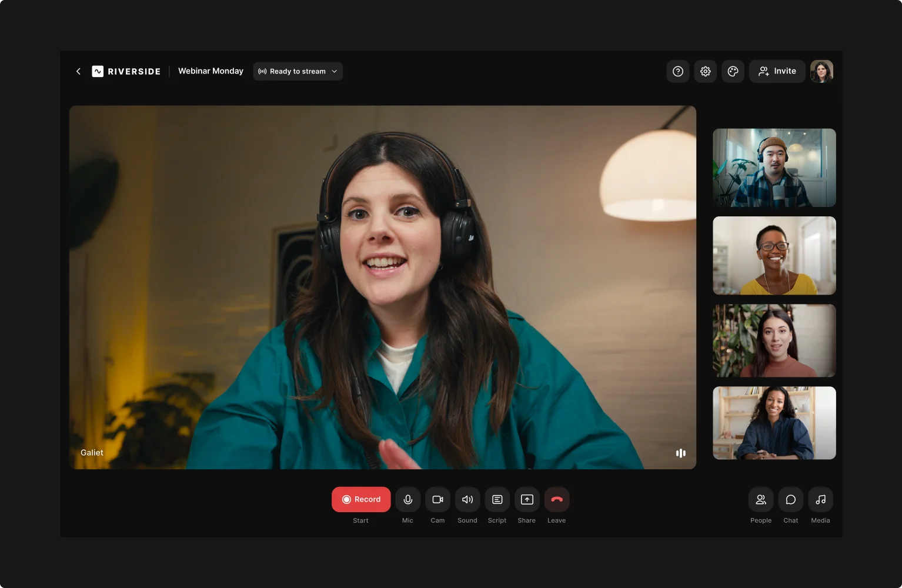Click the Webinar Monday title
Image resolution: width=902 pixels, height=588 pixels.
210,71
